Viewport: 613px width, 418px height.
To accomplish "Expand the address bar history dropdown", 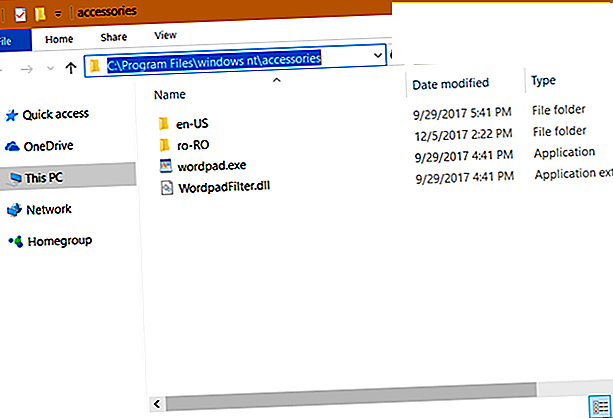I will pos(378,55).
